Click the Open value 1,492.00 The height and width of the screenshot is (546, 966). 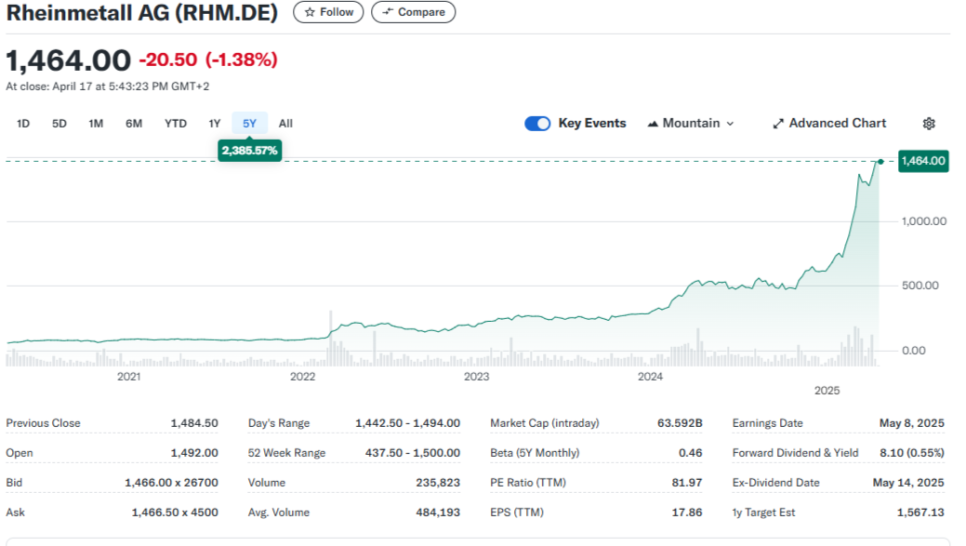coord(194,452)
